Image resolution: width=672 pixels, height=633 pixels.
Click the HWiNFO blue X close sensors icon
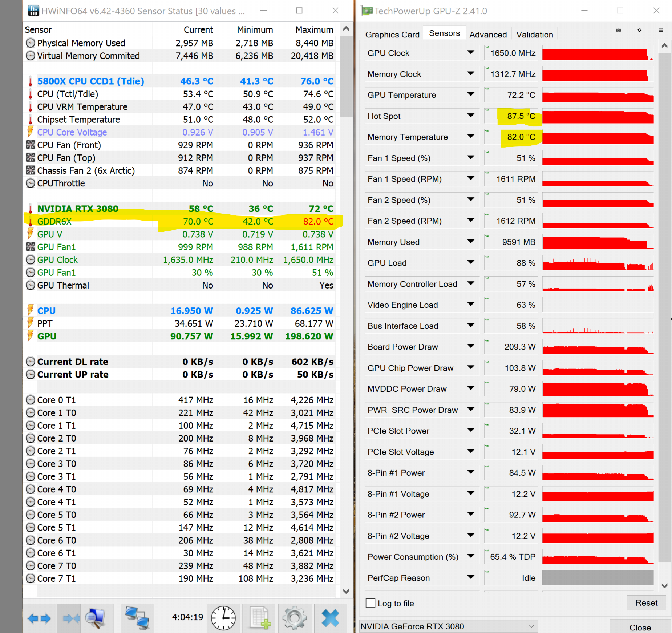(x=330, y=618)
